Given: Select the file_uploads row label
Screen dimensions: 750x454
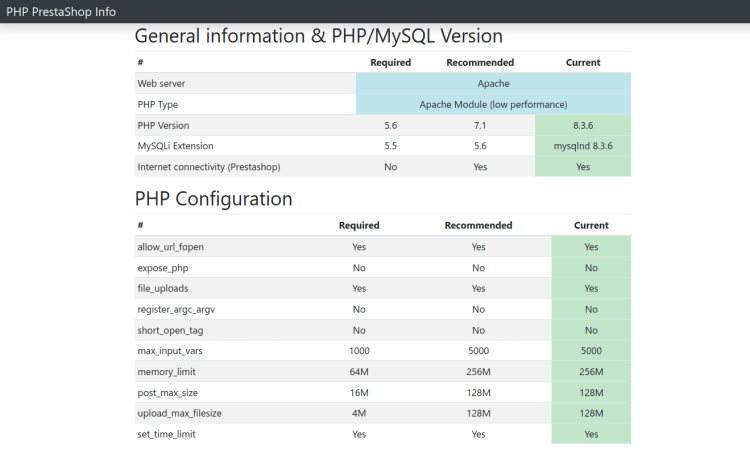Looking at the screenshot, I should coord(163,288).
